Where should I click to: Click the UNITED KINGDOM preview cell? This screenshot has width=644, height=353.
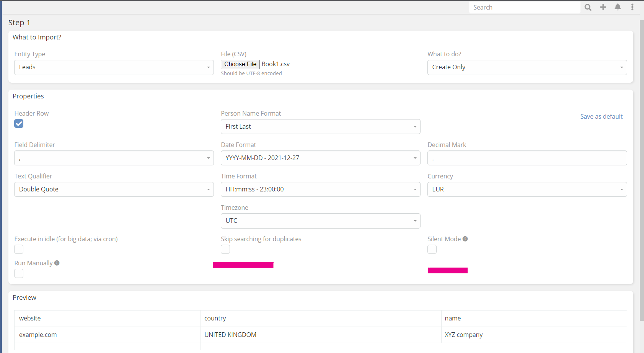click(x=321, y=335)
